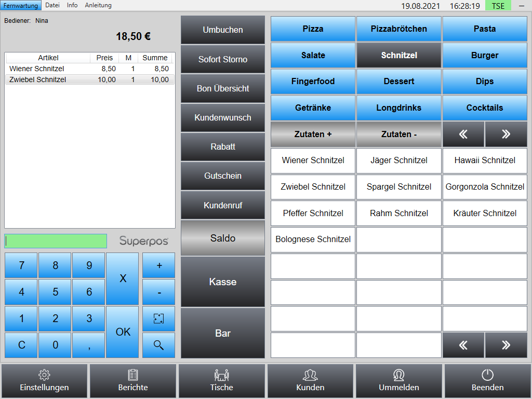Screen dimensions: 532x399
Task: Open the Tische table view
Action: click(x=221, y=381)
